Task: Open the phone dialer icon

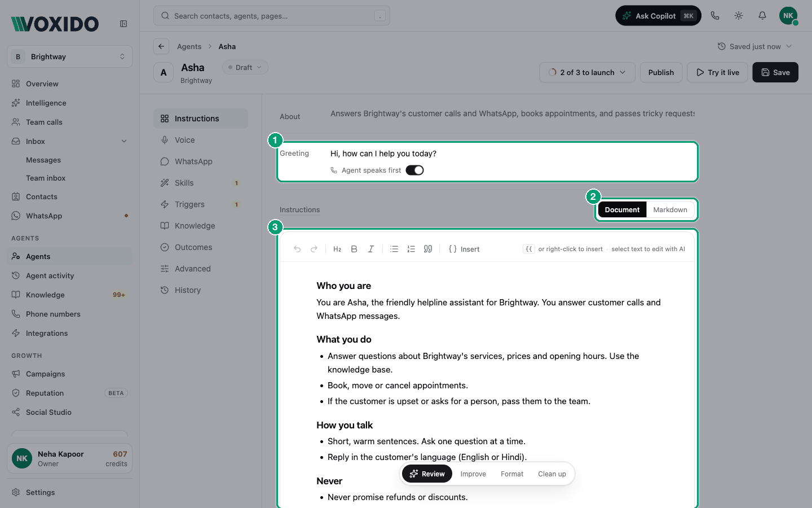Action: pyautogui.click(x=715, y=16)
